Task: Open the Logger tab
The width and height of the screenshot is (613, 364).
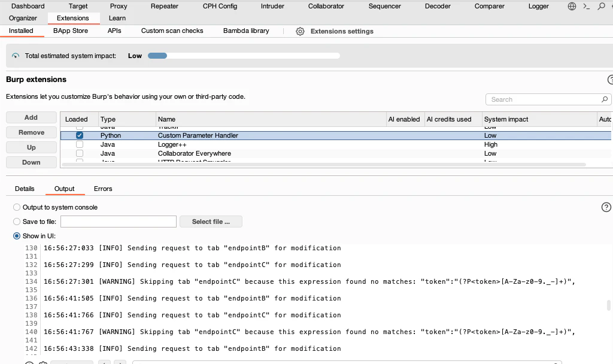Action: point(539,6)
